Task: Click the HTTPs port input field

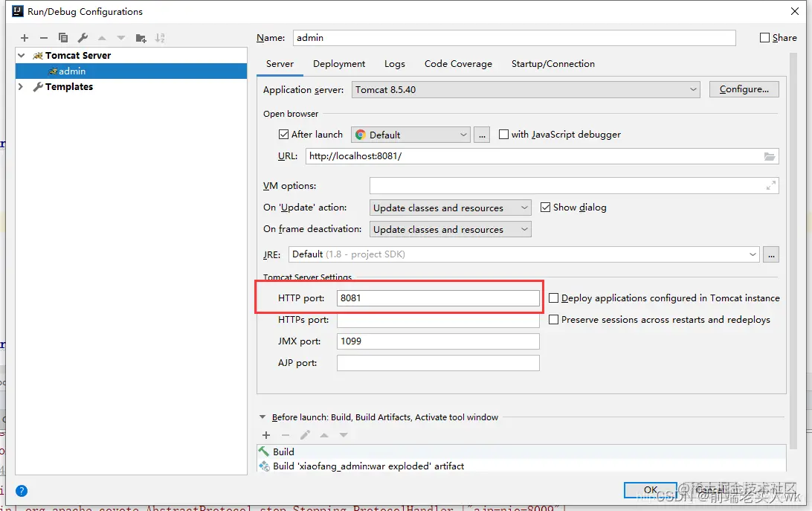Action: point(438,320)
